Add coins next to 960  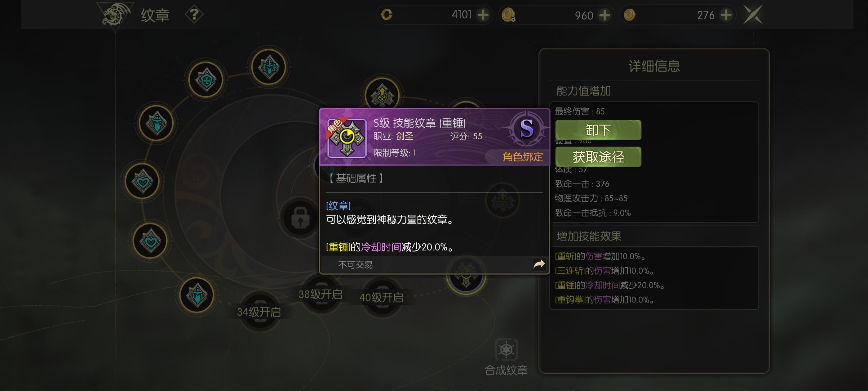(604, 15)
